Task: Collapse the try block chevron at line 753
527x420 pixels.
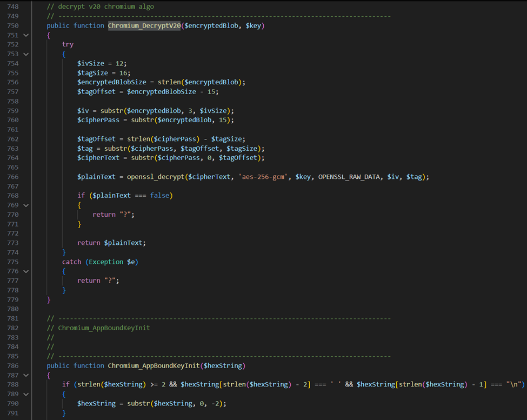Action: (26, 54)
